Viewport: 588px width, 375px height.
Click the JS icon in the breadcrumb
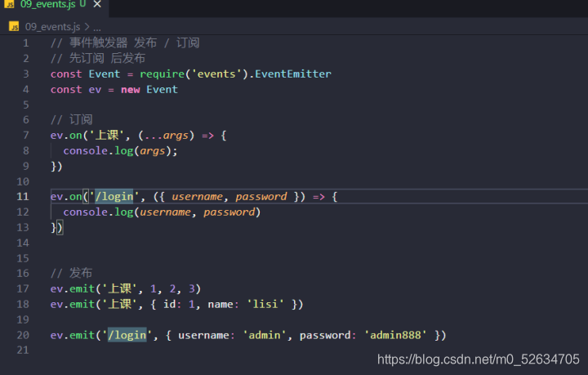(14, 27)
